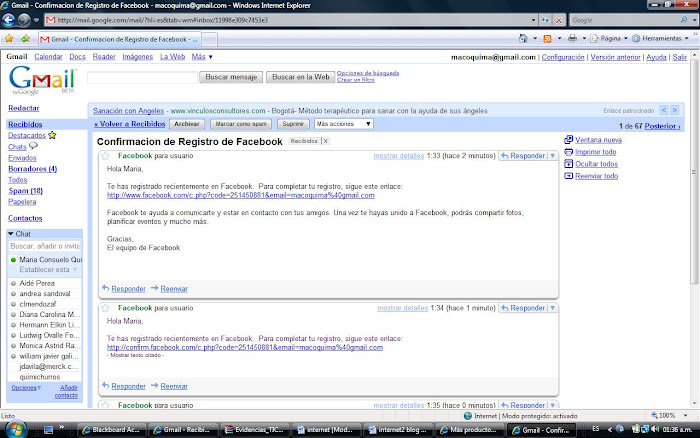Viewport: 700px width, 438px height.
Task: Click the Ocultar todos icon
Action: (x=568, y=164)
